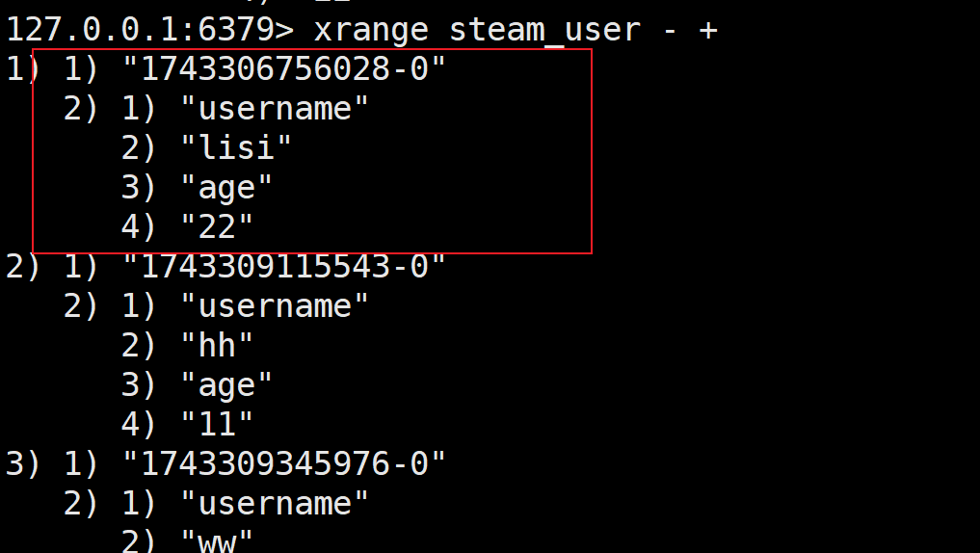Click the value "22"
The width and height of the screenshot is (980, 553).
[217, 226]
